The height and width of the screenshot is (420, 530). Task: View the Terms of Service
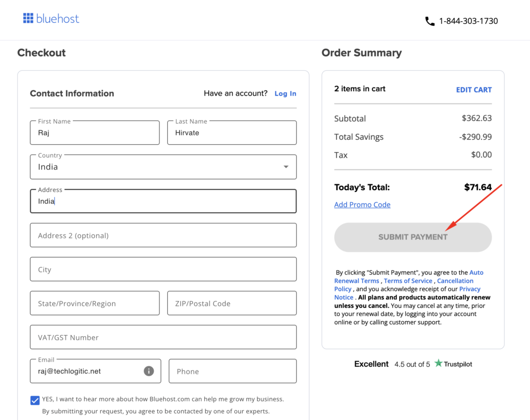point(408,280)
